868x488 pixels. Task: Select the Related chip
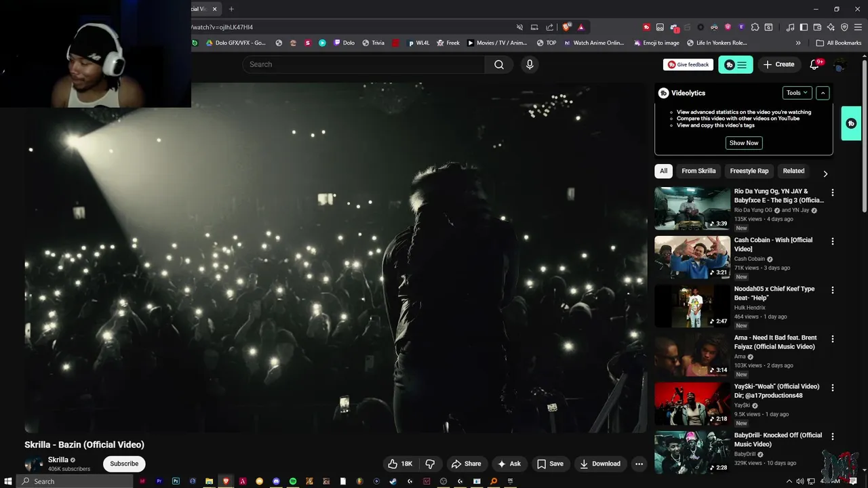tap(793, 171)
